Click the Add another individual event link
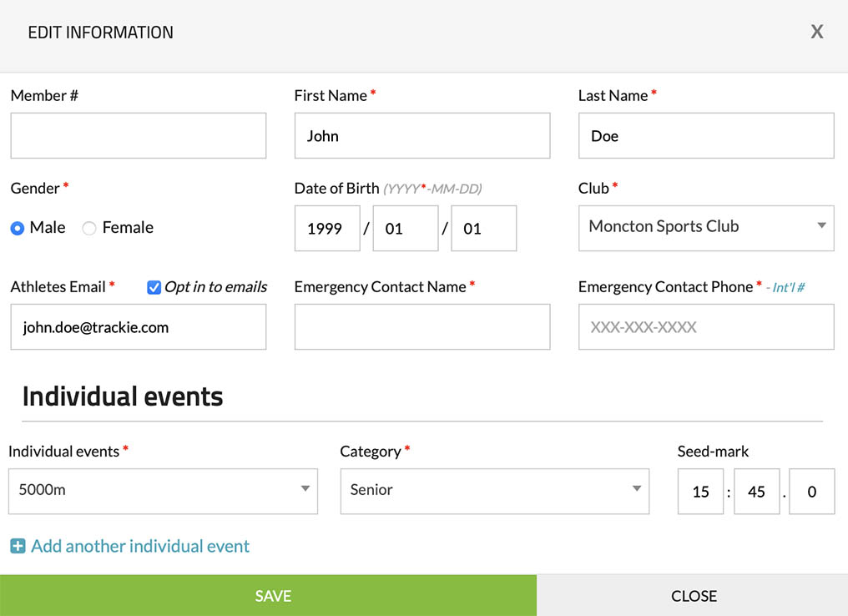The image size is (848, 616). coord(140,547)
